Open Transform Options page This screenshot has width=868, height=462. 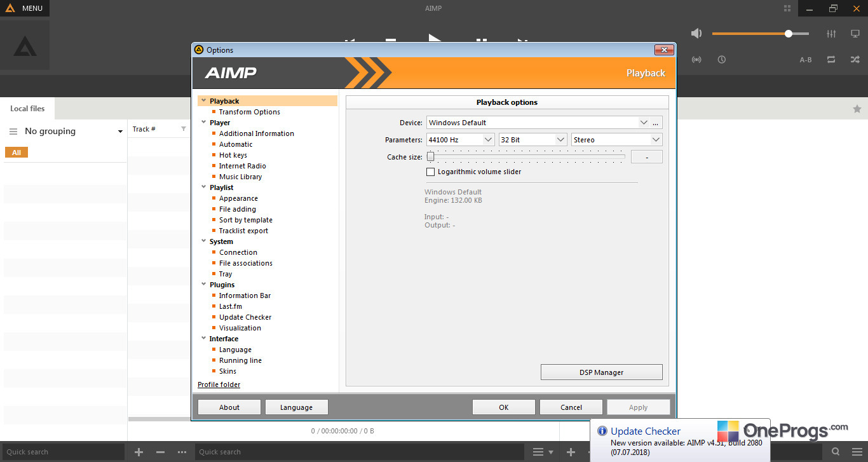tap(250, 112)
